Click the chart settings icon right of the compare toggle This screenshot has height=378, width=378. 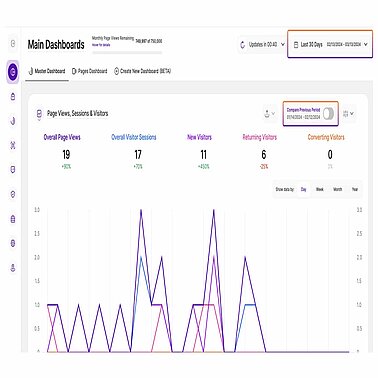click(345, 114)
